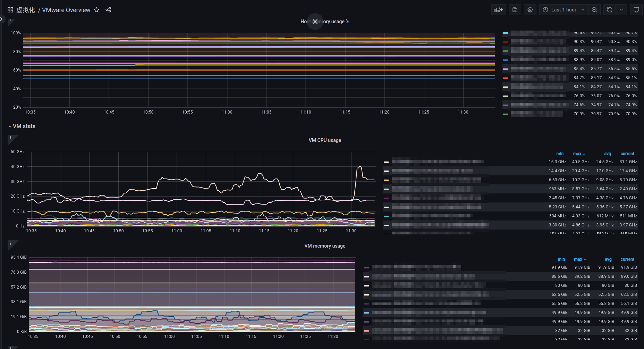This screenshot has width=644, height=349.
Task: Save the dashboard with the floppy icon
Action: pos(515,10)
